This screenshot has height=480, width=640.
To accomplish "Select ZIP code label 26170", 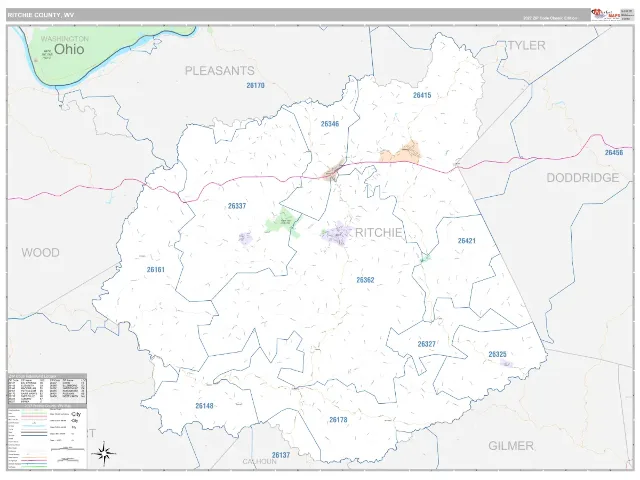I will tap(256, 85).
